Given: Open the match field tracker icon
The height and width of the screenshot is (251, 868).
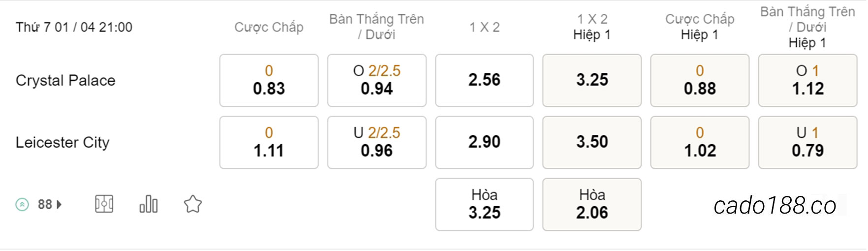Looking at the screenshot, I should (x=104, y=204).
